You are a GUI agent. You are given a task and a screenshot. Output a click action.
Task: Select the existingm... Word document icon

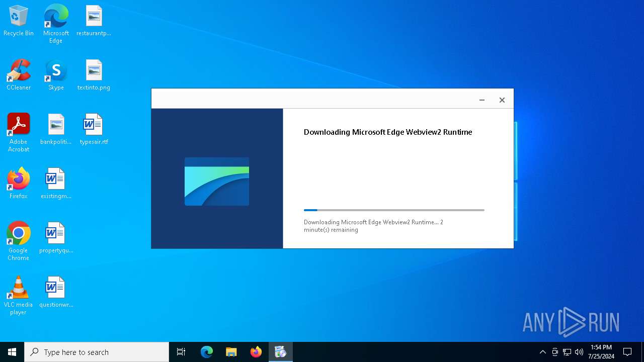[56, 184]
